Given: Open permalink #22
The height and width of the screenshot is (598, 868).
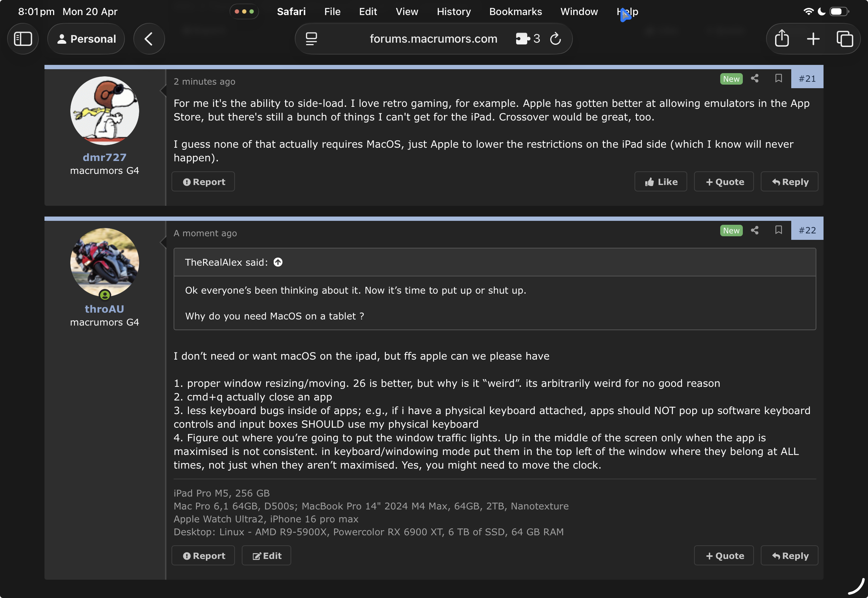Looking at the screenshot, I should 807,231.
